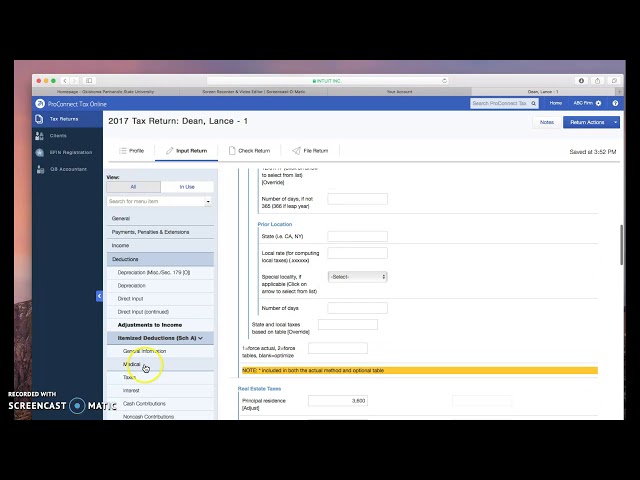Click the vertical scrollbar of the form

tap(621, 245)
